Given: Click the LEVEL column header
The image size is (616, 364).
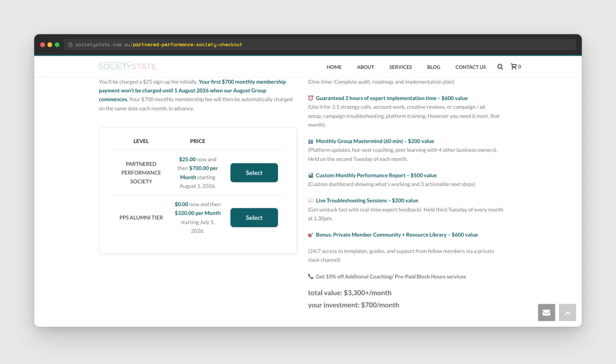Looking at the screenshot, I should click(141, 141).
